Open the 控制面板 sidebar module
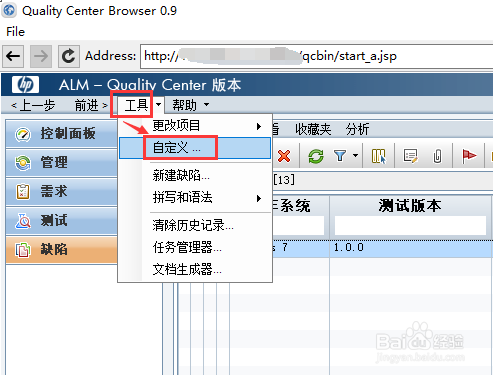Screen dimensions: 493x375 click(61, 134)
